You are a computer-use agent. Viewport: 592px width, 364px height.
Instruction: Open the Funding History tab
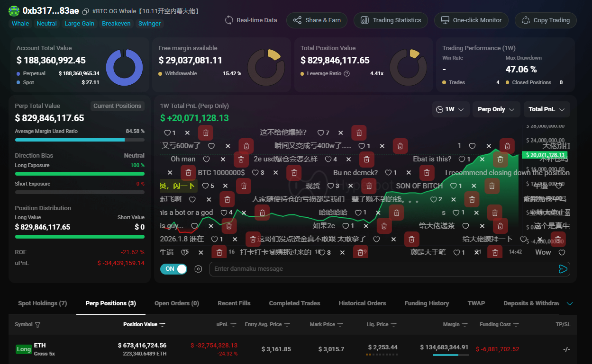click(x=426, y=303)
